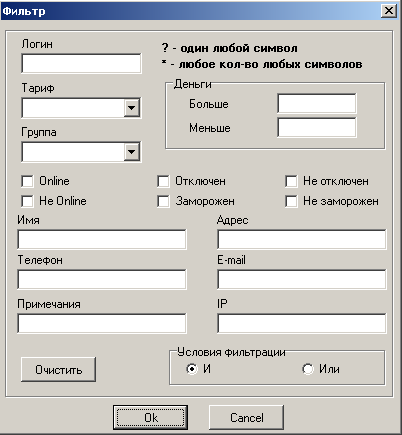The image size is (402, 435).
Task: Open the Тариф dropdown list
Action: (x=132, y=108)
